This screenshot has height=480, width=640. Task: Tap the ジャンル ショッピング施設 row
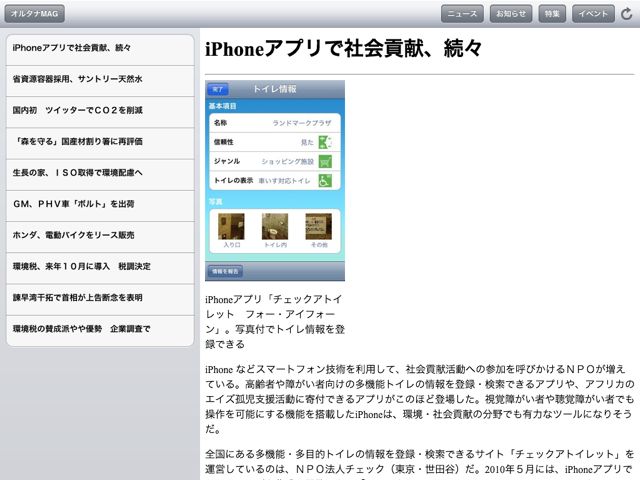click(275, 161)
